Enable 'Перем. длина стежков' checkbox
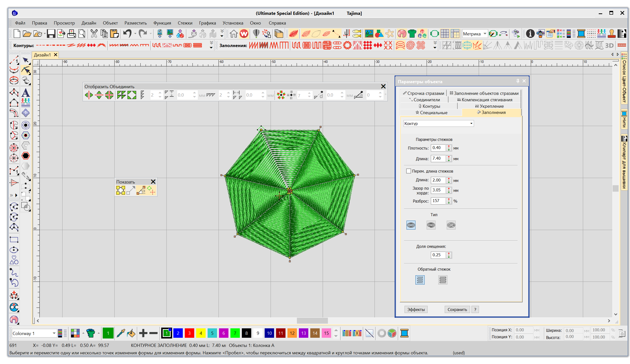 pyautogui.click(x=409, y=171)
